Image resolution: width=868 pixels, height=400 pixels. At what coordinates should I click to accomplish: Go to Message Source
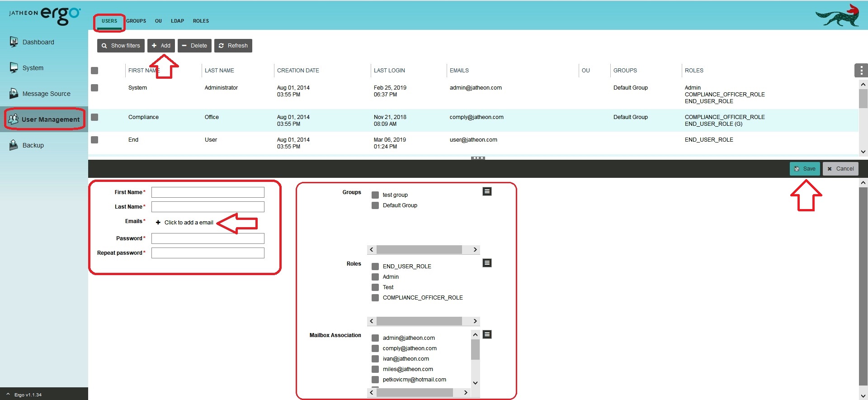click(40, 94)
